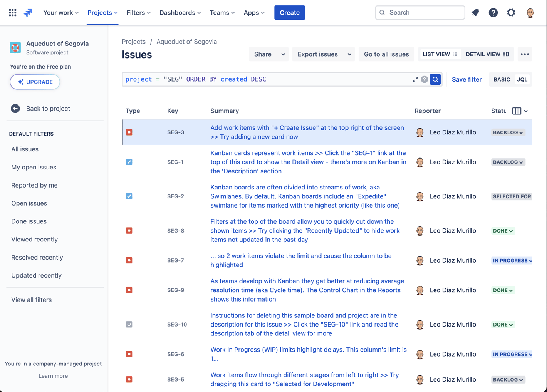Click inside the JQL search field
This screenshot has height=392, width=547.
pos(270,79)
